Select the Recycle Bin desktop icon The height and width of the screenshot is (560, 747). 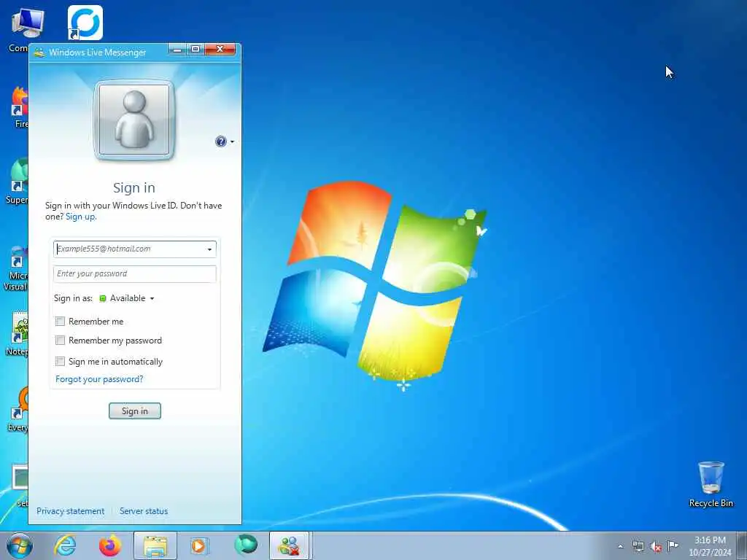[711, 484]
